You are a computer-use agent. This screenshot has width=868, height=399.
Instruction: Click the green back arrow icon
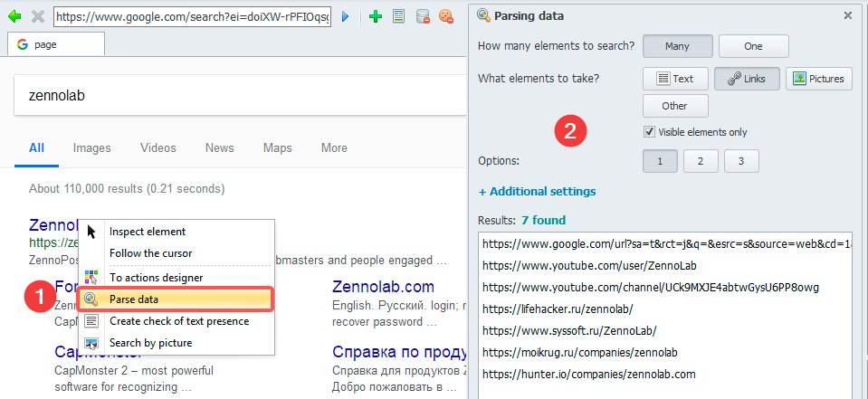pyautogui.click(x=15, y=16)
